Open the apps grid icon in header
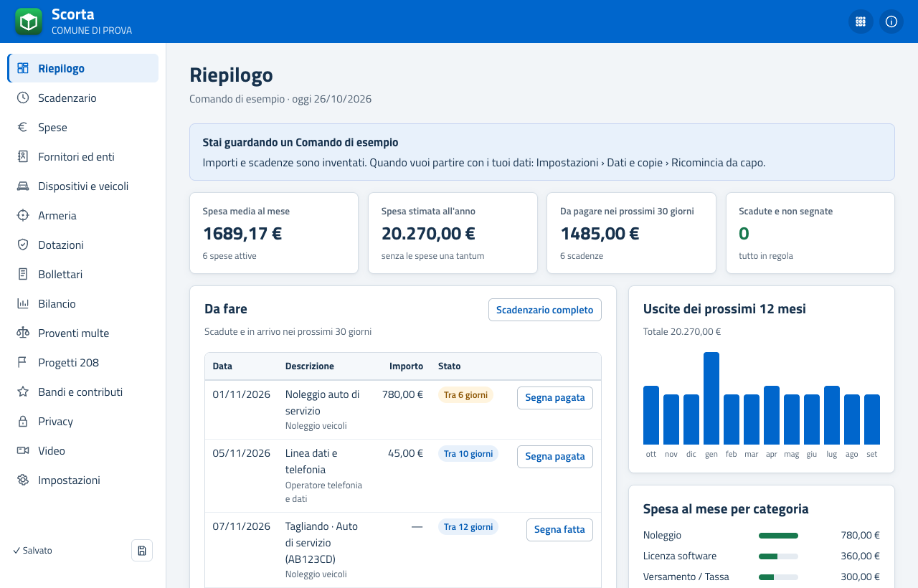918x588 pixels. pos(861,22)
